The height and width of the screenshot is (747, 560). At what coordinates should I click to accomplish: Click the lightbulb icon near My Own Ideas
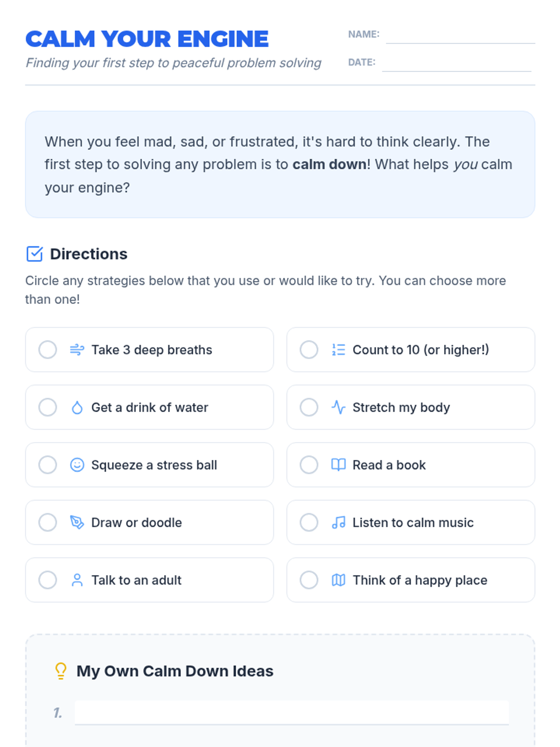pyautogui.click(x=61, y=671)
